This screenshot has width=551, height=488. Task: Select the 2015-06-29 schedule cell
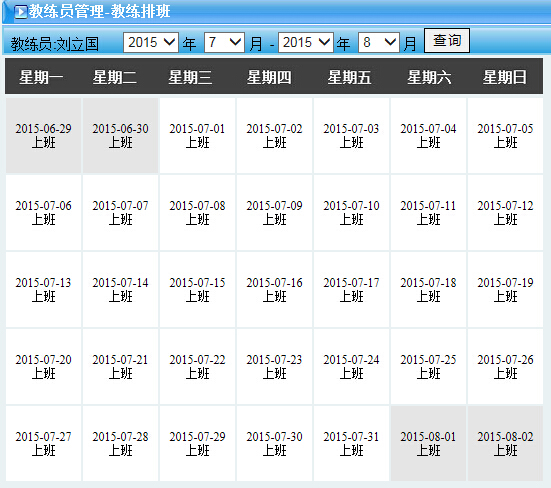pyautogui.click(x=43, y=136)
